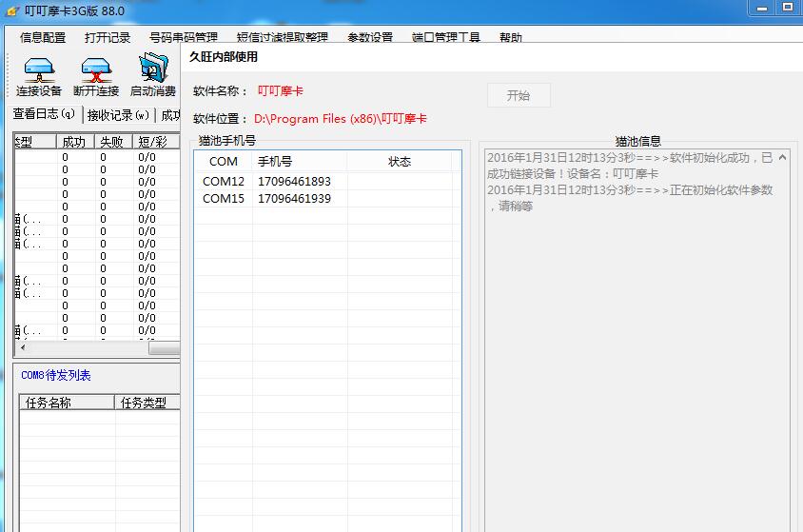
Task: Minimize the 叮叮摩卡3G版 window
Action: coord(762,9)
